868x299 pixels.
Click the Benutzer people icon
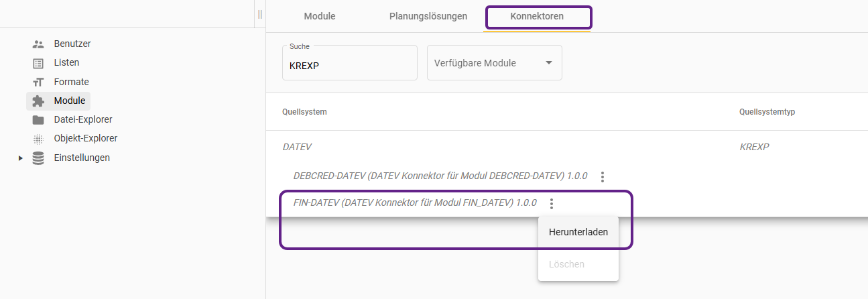click(38, 44)
